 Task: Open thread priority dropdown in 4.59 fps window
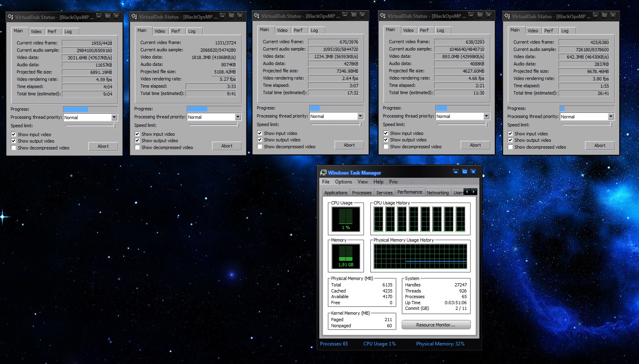pos(114,117)
